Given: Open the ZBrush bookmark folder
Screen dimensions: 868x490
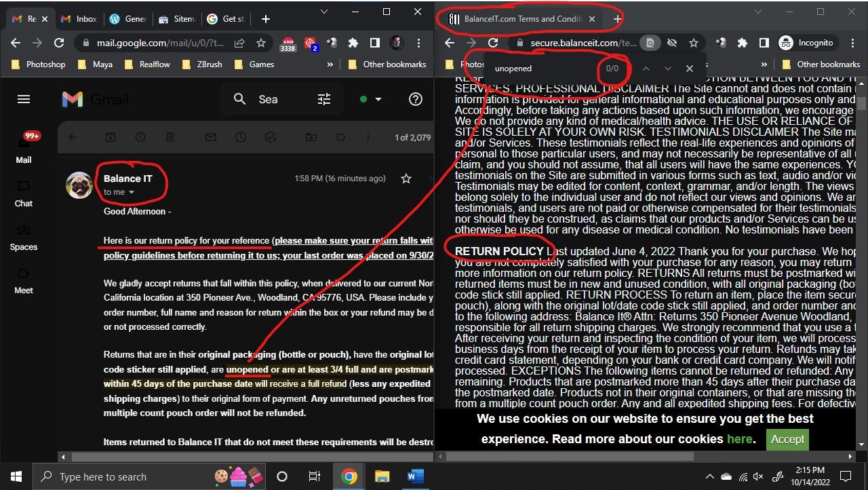Looking at the screenshot, I should point(203,64).
